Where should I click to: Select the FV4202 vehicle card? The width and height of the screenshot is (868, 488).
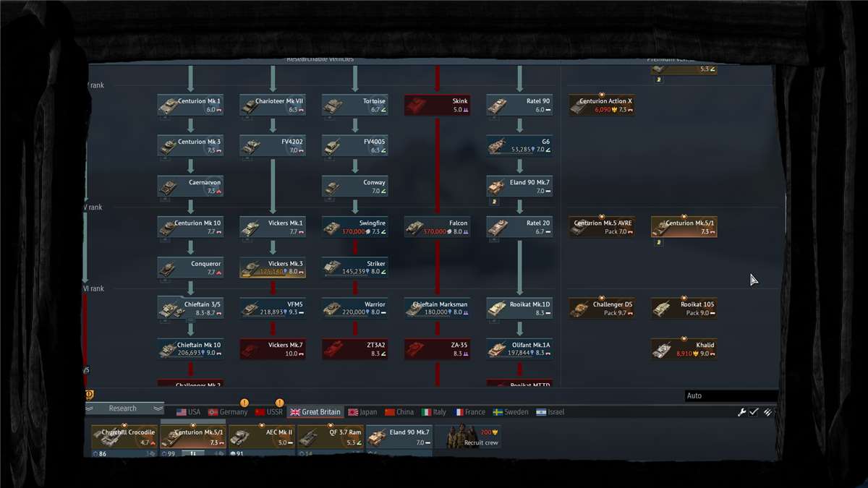273,146
